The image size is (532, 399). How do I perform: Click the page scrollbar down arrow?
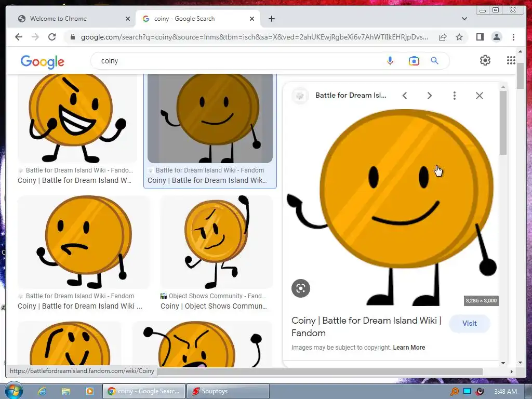(521, 363)
